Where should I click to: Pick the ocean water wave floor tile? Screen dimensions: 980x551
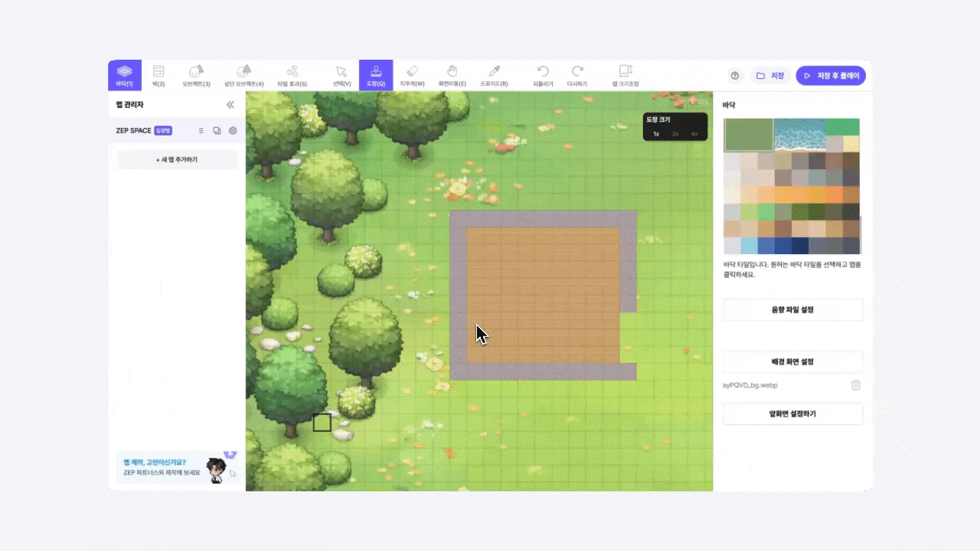[x=799, y=135]
